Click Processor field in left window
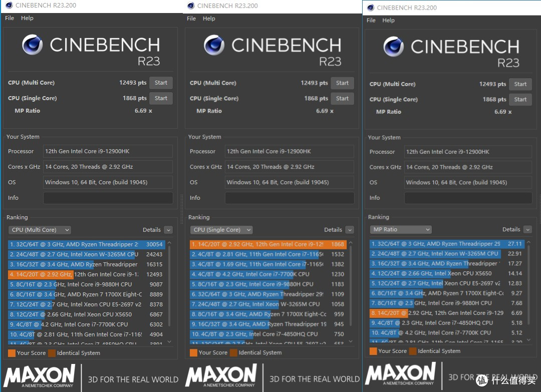 tap(108, 151)
